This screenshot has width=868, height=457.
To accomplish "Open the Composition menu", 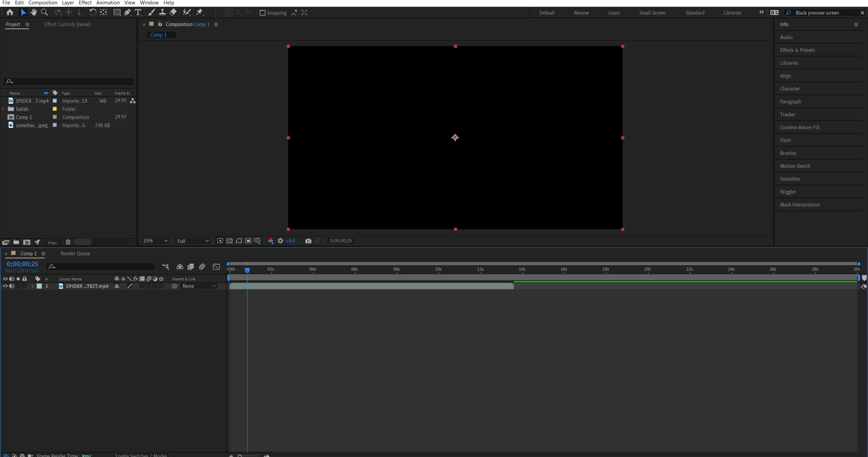I will (43, 3).
